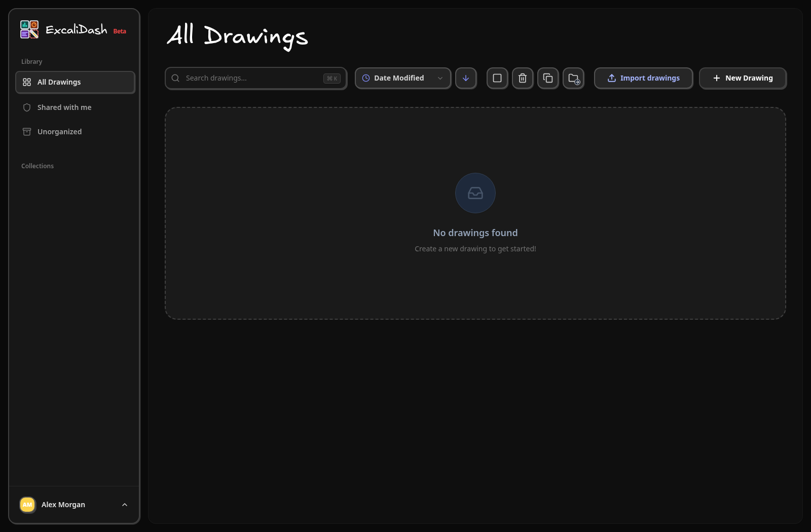Screen dimensions: 811x532
Task: Open Shared with me section
Action: [76, 107]
